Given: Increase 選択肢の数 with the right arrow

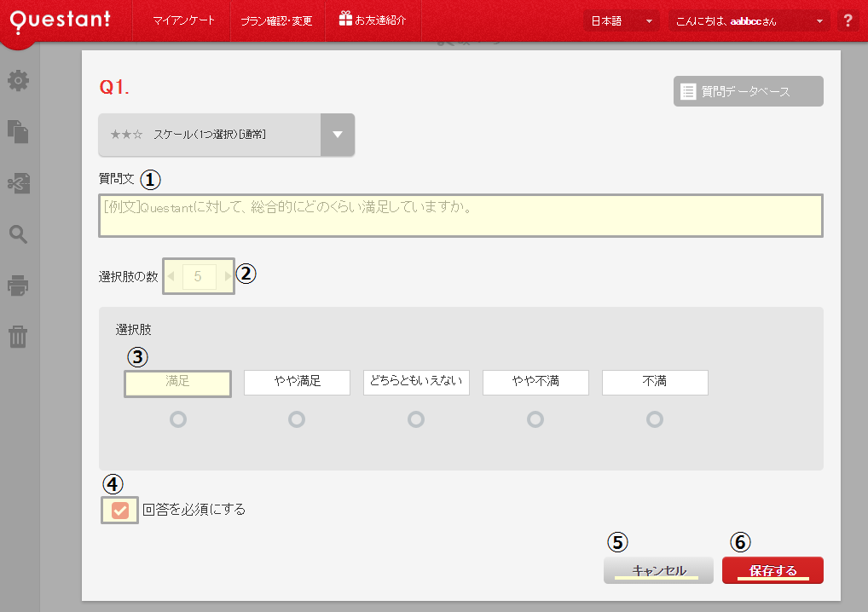Looking at the screenshot, I should click(x=226, y=276).
